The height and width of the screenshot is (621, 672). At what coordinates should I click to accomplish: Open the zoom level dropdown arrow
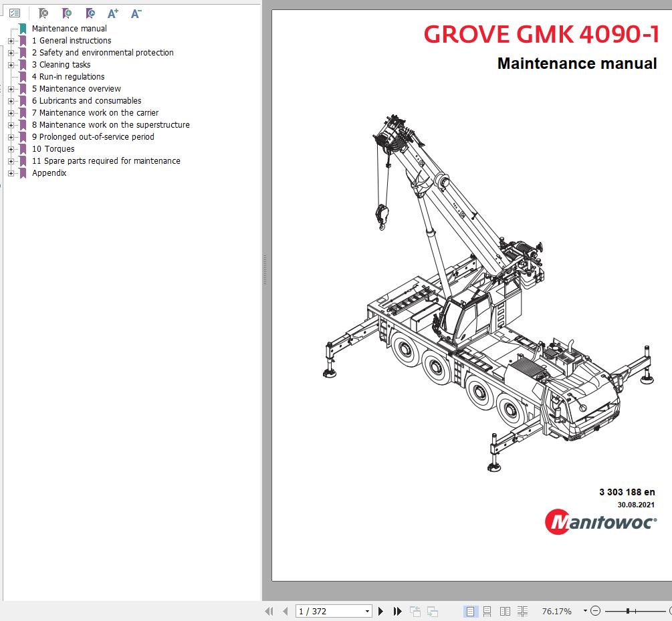(x=585, y=611)
